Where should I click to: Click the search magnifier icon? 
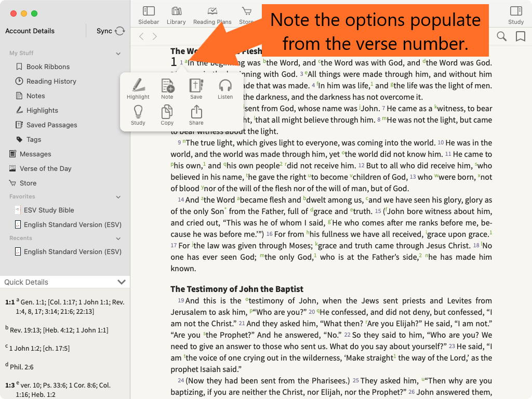tap(501, 36)
